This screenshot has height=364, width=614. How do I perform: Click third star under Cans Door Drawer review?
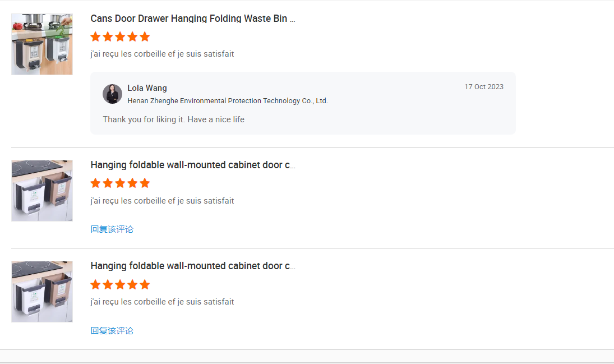(120, 37)
